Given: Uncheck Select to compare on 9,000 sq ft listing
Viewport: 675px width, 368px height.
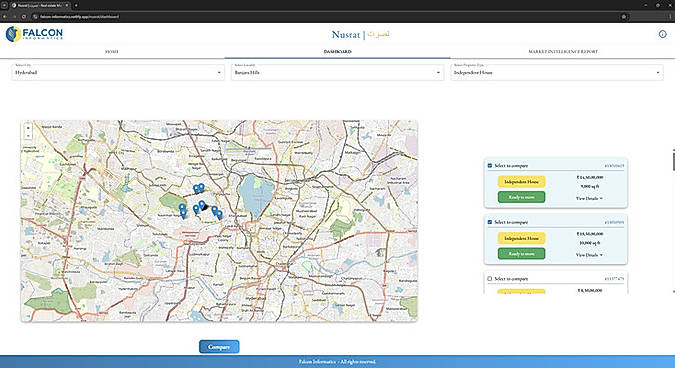Looking at the screenshot, I should pyautogui.click(x=489, y=165).
